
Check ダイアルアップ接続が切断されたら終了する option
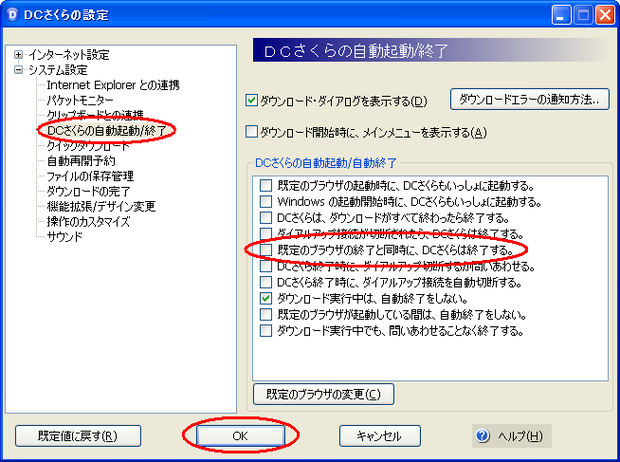(x=266, y=233)
